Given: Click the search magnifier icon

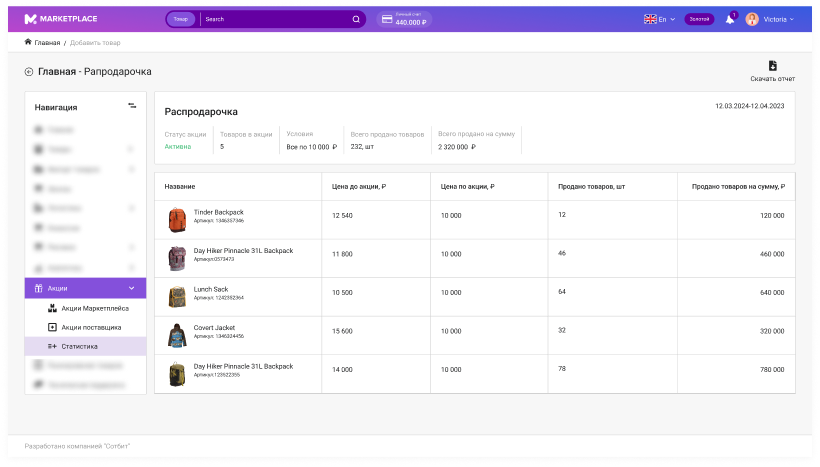Looking at the screenshot, I should [356, 19].
